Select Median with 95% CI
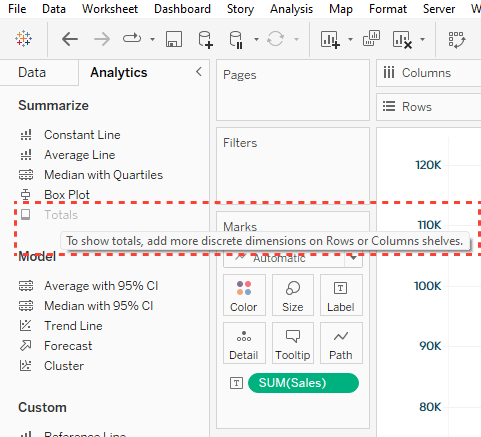 (99, 306)
